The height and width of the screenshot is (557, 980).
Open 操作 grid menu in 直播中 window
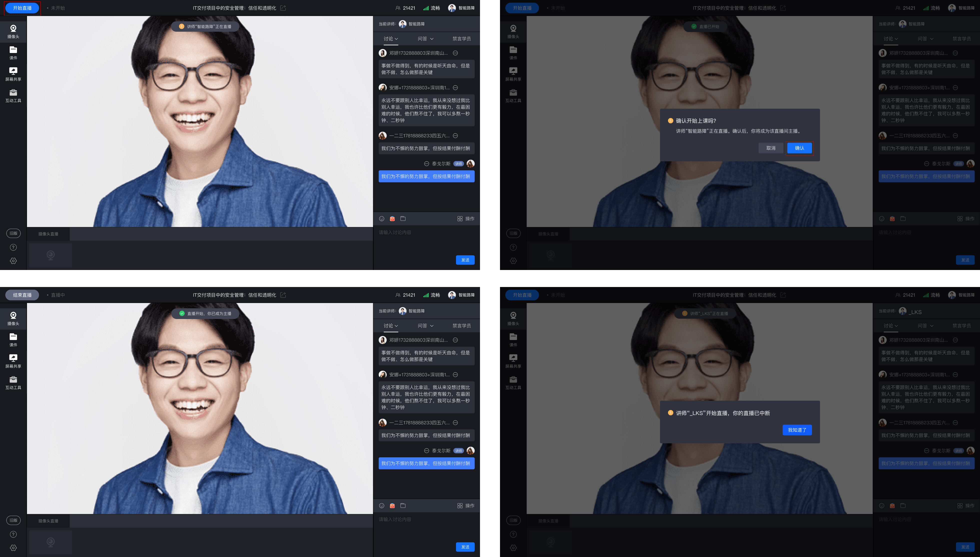pos(465,506)
